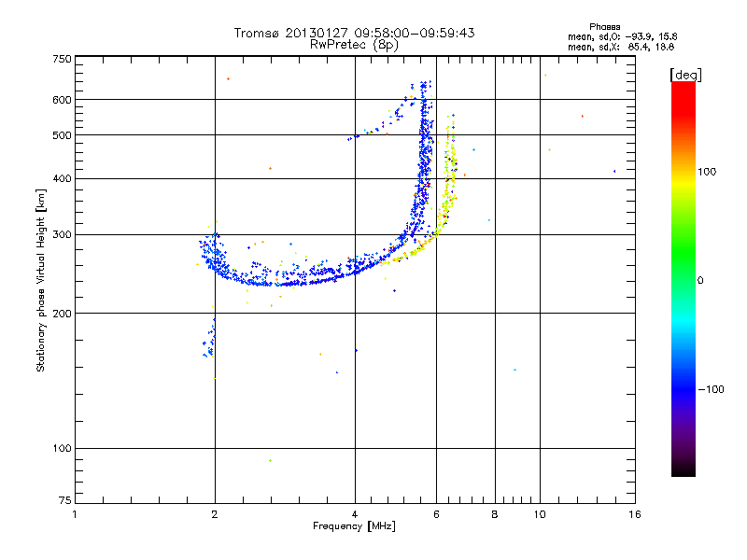Click the colorbar tick label '100'
747x560 pixels.
click(707, 172)
